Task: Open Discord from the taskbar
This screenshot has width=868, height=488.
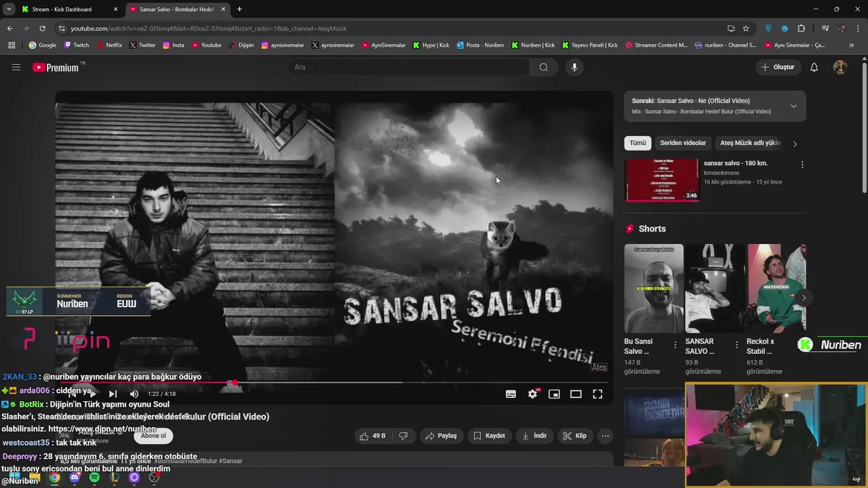Action: [75, 477]
